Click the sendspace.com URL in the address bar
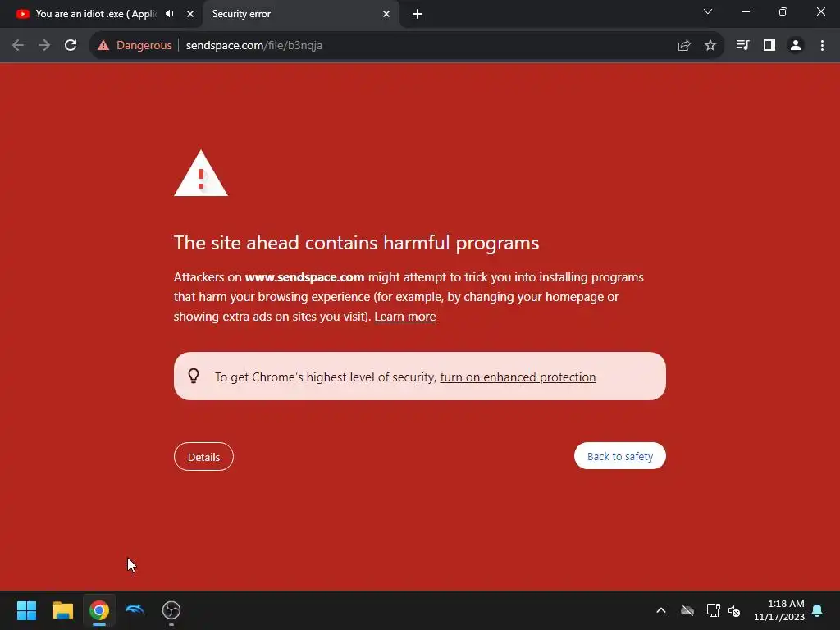 254,46
